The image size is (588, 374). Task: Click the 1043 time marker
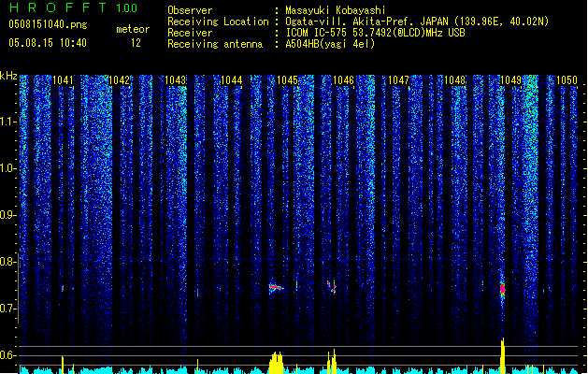[175, 80]
